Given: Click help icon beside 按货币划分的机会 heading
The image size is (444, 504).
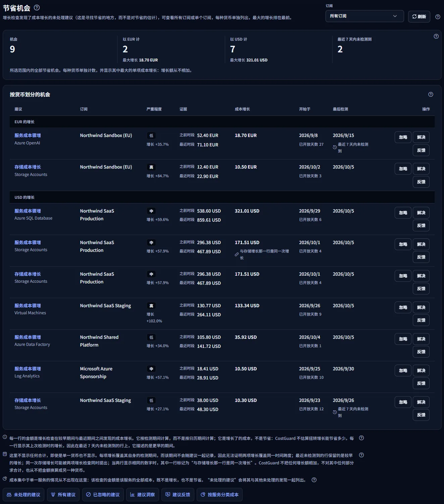Looking at the screenshot, I should tap(431, 95).
